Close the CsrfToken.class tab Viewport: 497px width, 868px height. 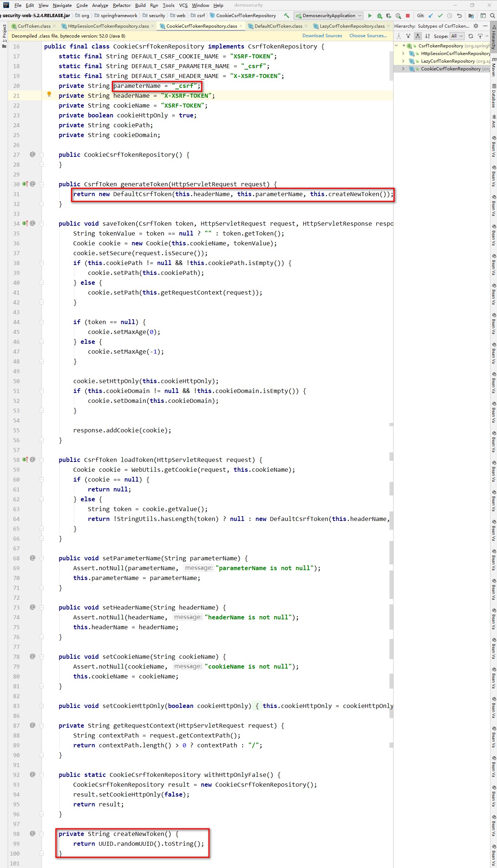click(x=54, y=26)
